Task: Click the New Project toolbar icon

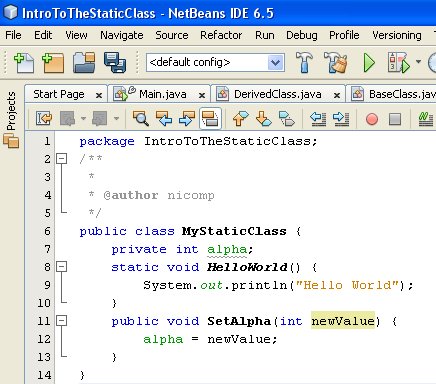Action: coord(53,63)
